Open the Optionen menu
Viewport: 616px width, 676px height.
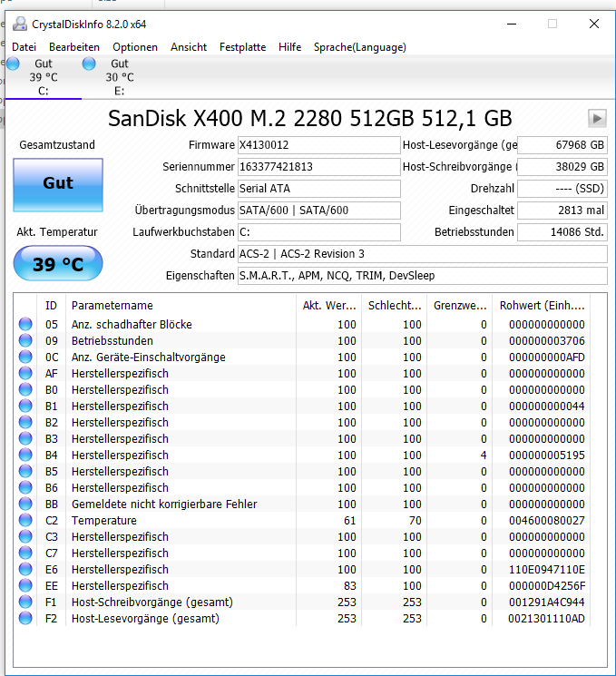point(135,47)
